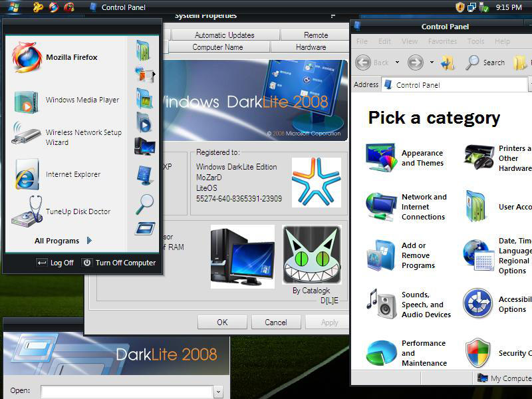Click the Forward arrow in Control Panel
Screen dimensions: 532x399
pos(415,63)
